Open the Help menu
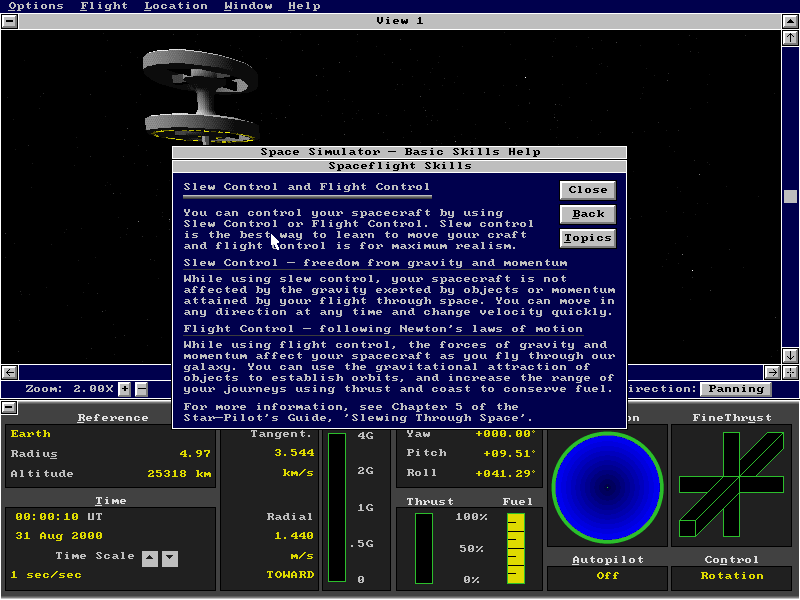The height and width of the screenshot is (600, 800). pos(304,6)
